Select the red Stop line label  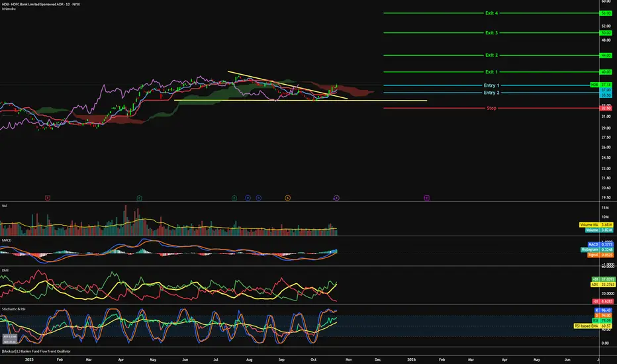tap(491, 109)
